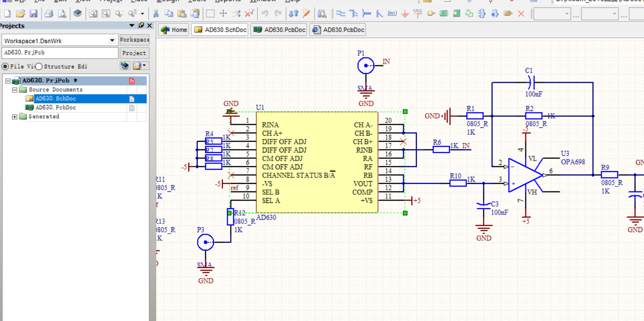
Task: Expand the Generated folder
Action: (15, 117)
